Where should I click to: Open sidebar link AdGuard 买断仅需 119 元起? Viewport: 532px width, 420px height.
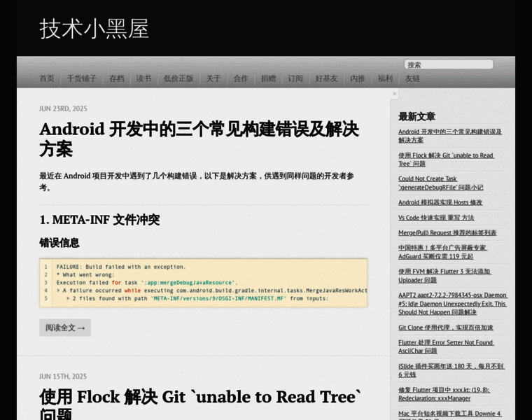click(443, 252)
